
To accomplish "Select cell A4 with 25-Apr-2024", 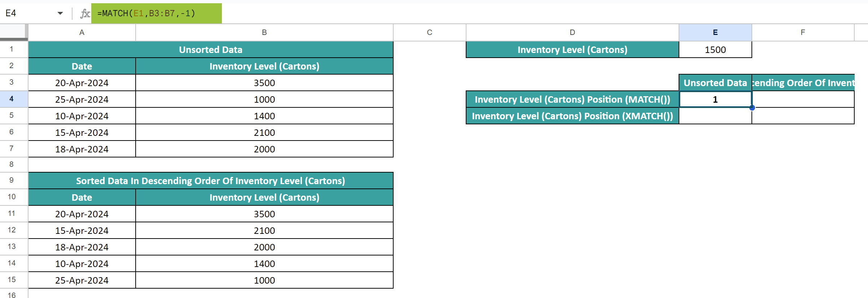I will (82, 99).
